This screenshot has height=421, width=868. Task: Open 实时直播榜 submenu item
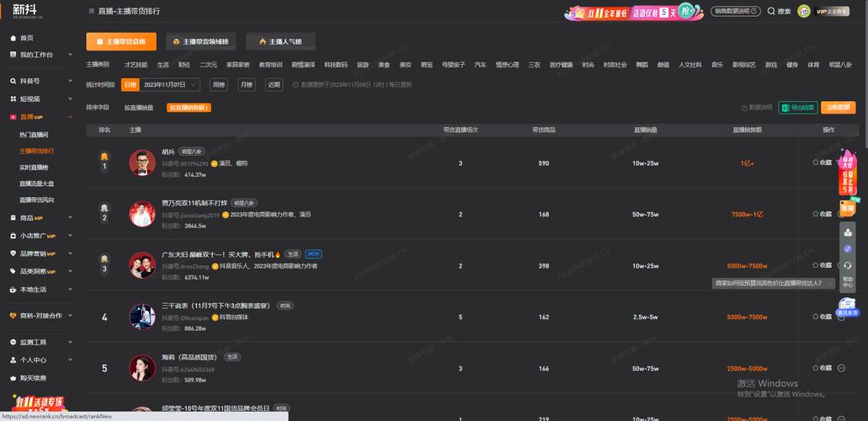point(34,168)
